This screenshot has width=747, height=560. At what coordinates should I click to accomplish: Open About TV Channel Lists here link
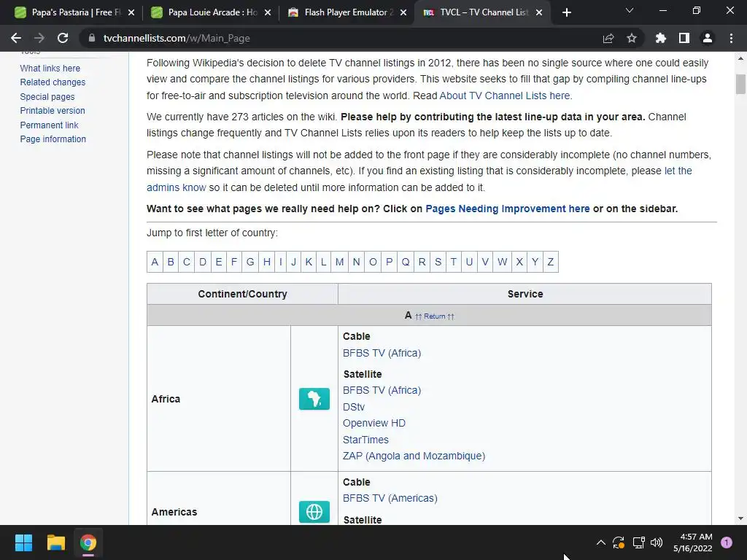pyautogui.click(x=506, y=96)
